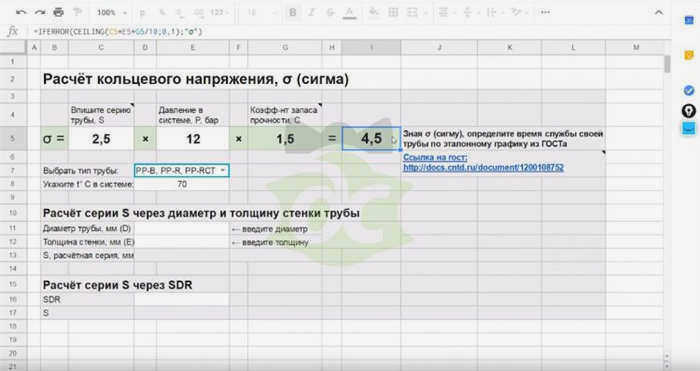The image size is (700, 371).
Task: Click the Borders icon
Action: coord(393,13)
